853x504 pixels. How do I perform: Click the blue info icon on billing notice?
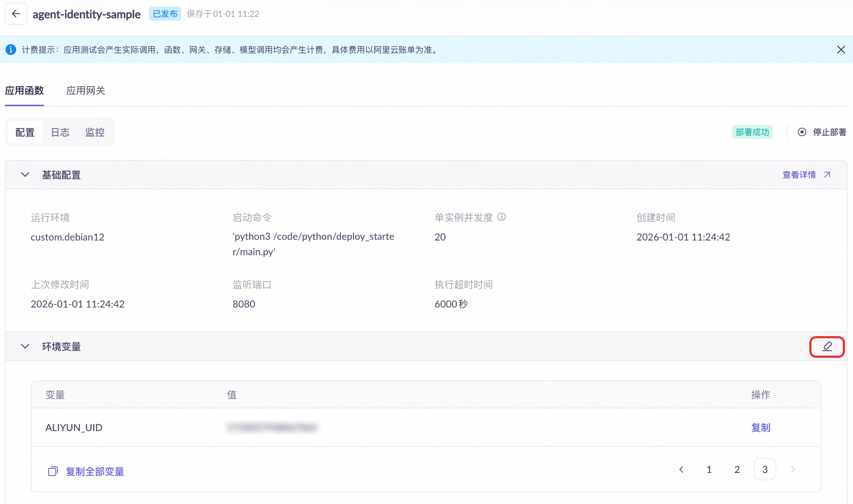pyautogui.click(x=11, y=50)
